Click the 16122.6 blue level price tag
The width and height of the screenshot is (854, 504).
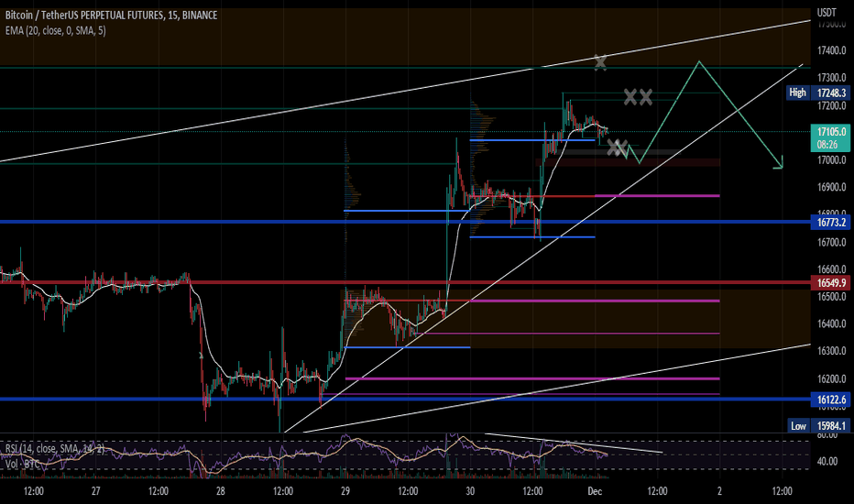[x=831, y=400]
